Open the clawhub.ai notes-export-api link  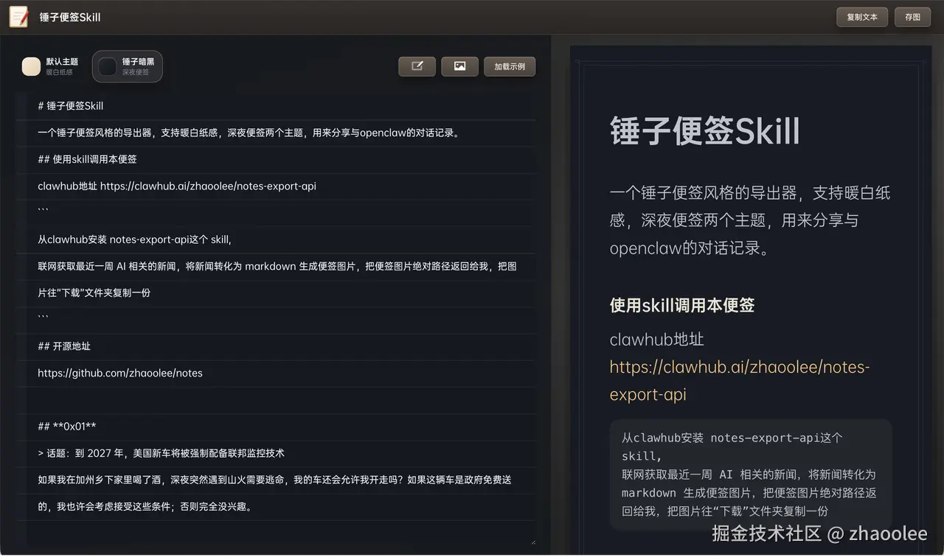pos(740,366)
